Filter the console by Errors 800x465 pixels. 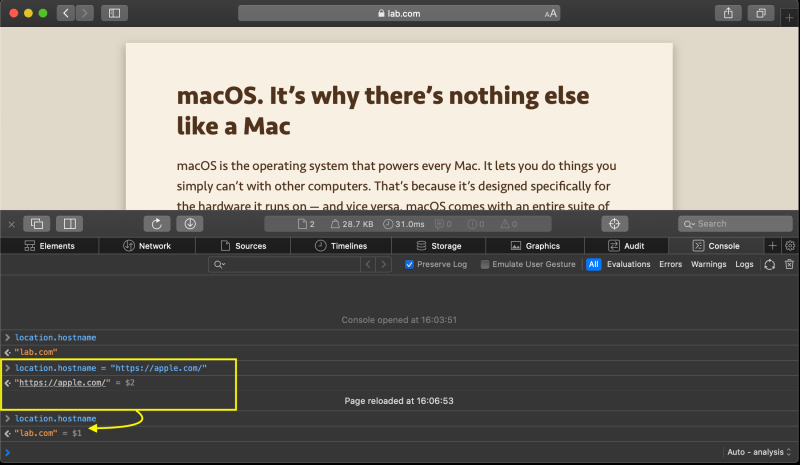tap(670, 264)
